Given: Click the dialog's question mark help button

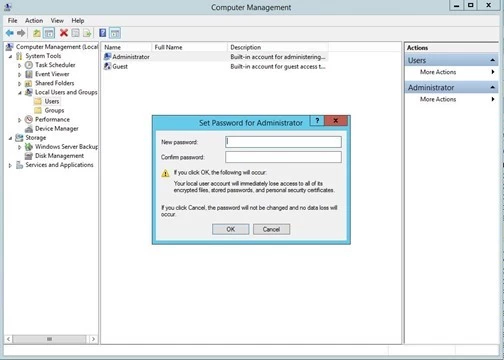Looking at the screenshot, I should coord(317,121).
